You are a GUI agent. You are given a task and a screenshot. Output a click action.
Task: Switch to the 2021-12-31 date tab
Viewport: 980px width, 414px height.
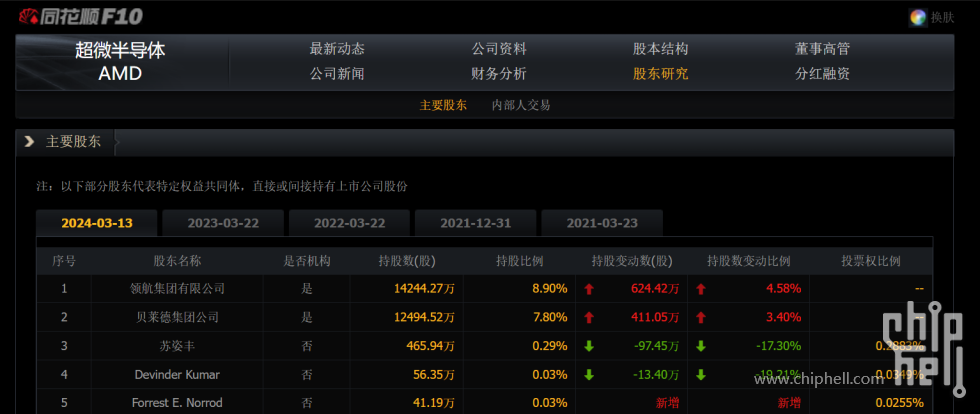(x=476, y=223)
